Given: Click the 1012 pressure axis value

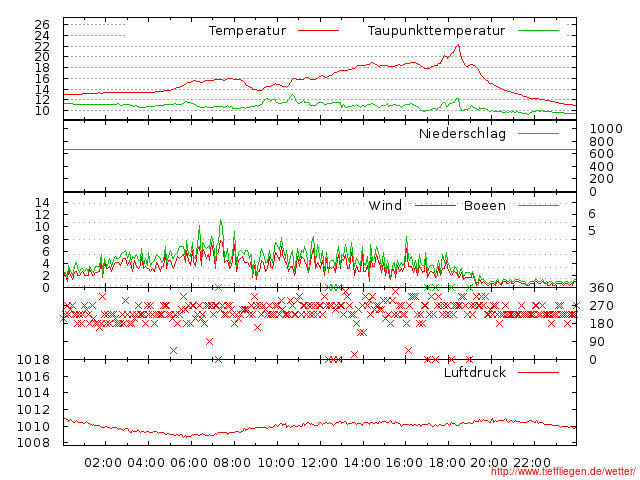Looking at the screenshot, I should (33, 410).
